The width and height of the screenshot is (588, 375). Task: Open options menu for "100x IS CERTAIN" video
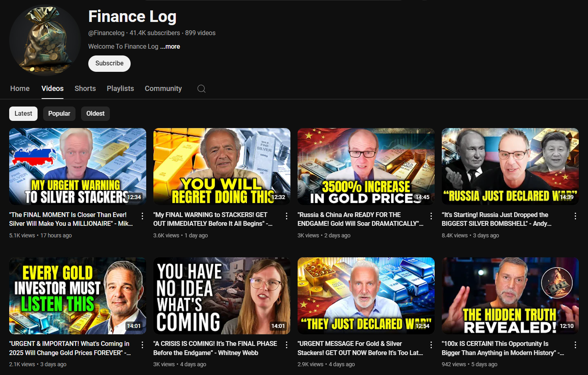click(575, 345)
